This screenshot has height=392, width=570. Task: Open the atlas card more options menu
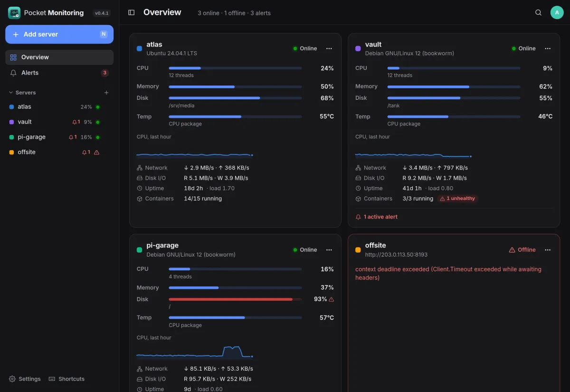[x=329, y=48]
